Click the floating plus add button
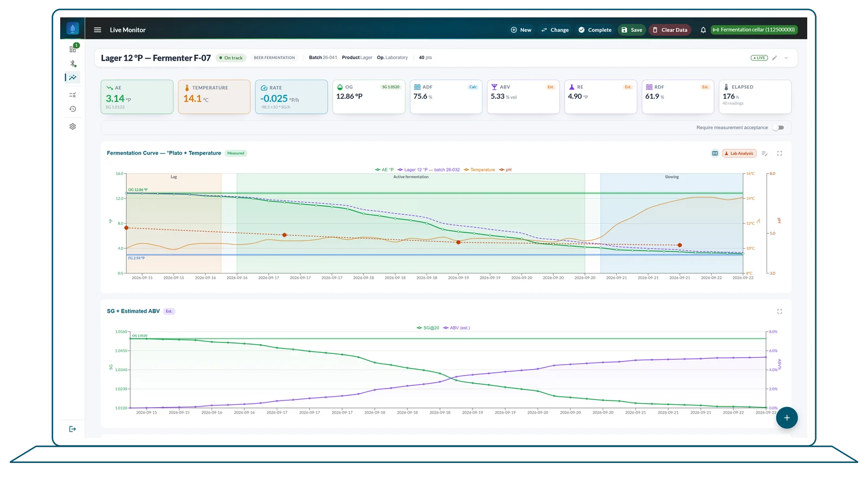 787,418
